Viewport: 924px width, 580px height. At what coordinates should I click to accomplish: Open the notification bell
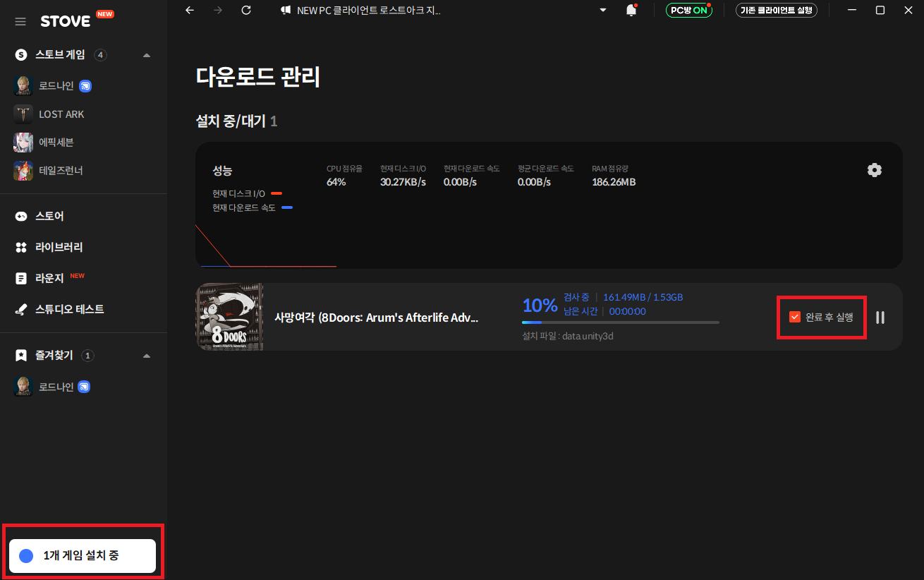tap(631, 10)
